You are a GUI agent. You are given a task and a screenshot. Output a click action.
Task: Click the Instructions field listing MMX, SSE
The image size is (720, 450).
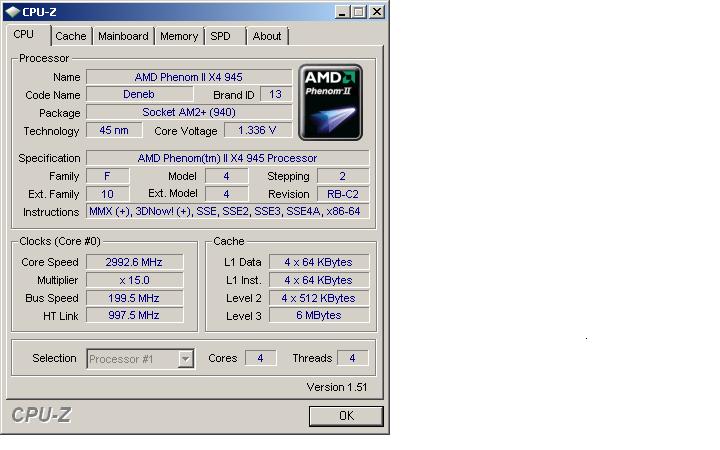pyautogui.click(x=227, y=211)
